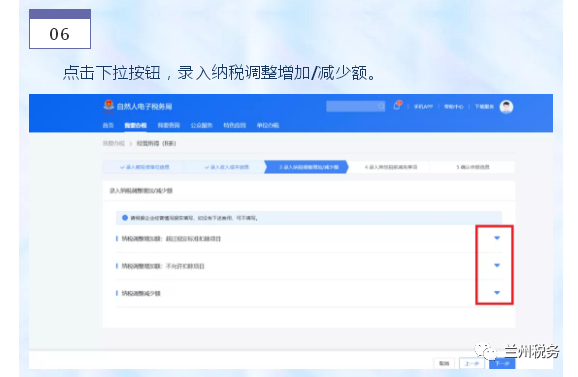Open the notification bell icon
Viewport: 578px width, 377px height.
397,106
